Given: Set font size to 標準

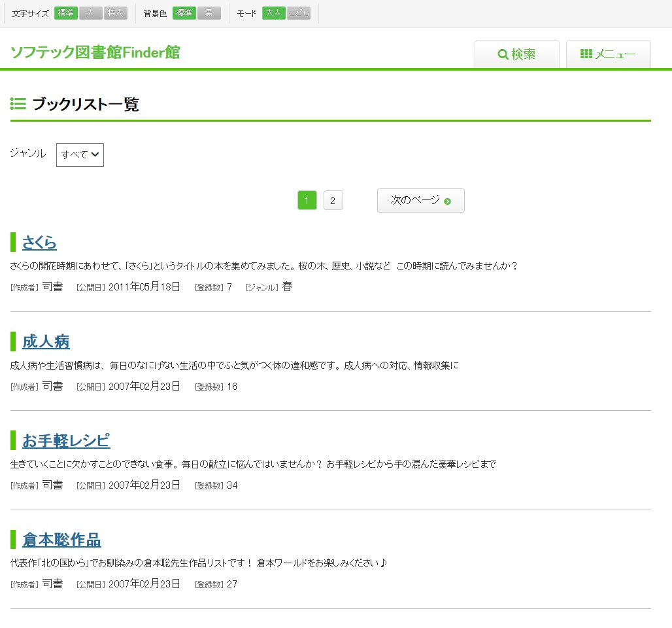Looking at the screenshot, I should pos(66,14).
